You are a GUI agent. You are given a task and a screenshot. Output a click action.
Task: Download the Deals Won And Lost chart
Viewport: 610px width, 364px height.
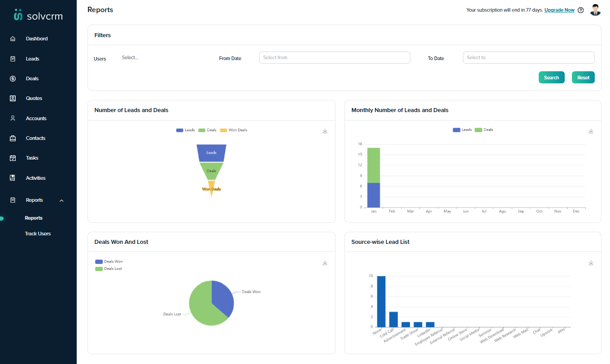[325, 263]
